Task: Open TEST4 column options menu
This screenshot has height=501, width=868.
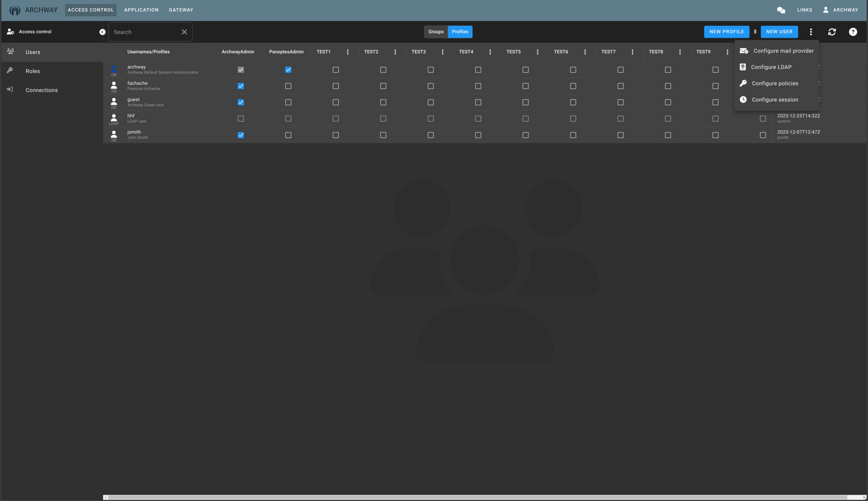Action: point(490,52)
